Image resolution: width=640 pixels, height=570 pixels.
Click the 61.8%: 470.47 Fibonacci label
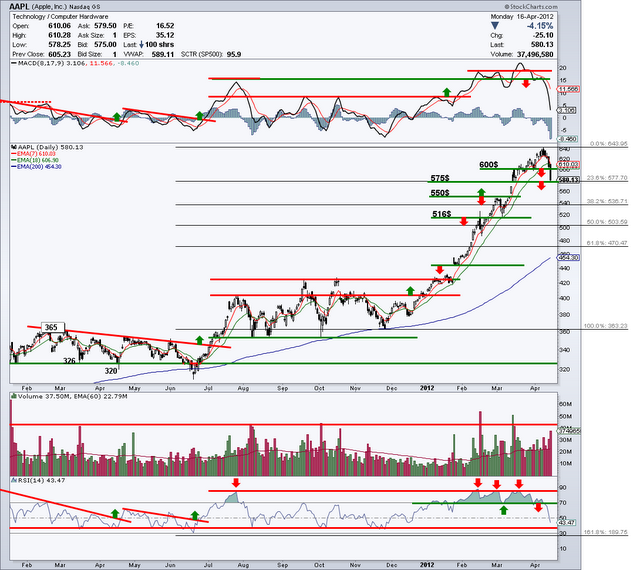tap(607, 243)
